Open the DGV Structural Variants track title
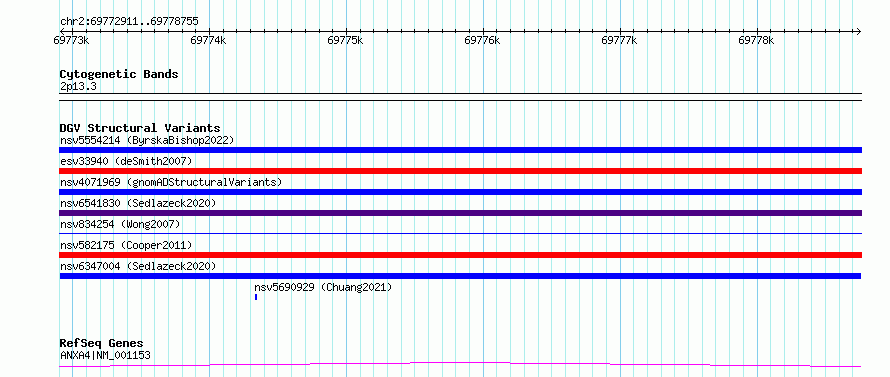Image resolution: width=890 pixels, height=377 pixels. click(x=140, y=128)
